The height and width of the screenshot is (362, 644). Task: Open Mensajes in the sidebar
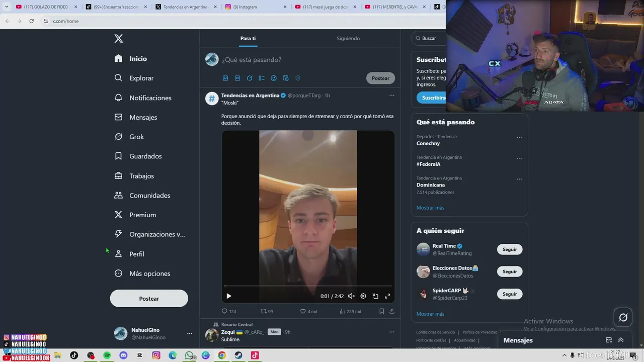136,117
